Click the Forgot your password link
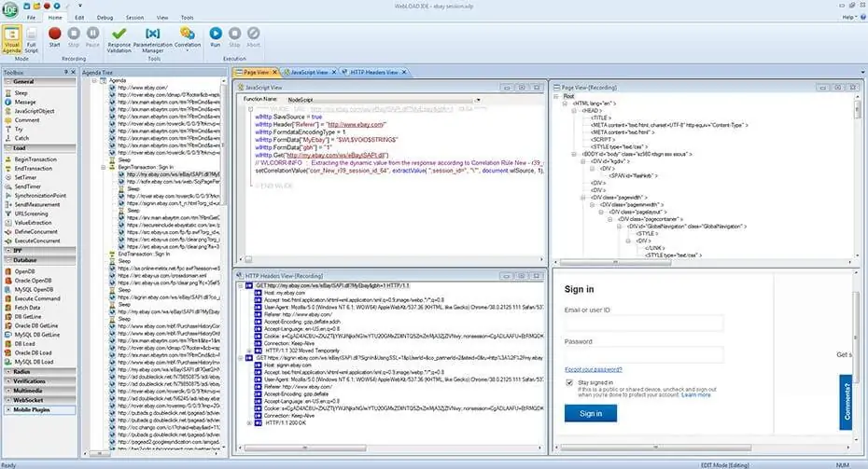The width and height of the screenshot is (868, 469). tap(594, 369)
